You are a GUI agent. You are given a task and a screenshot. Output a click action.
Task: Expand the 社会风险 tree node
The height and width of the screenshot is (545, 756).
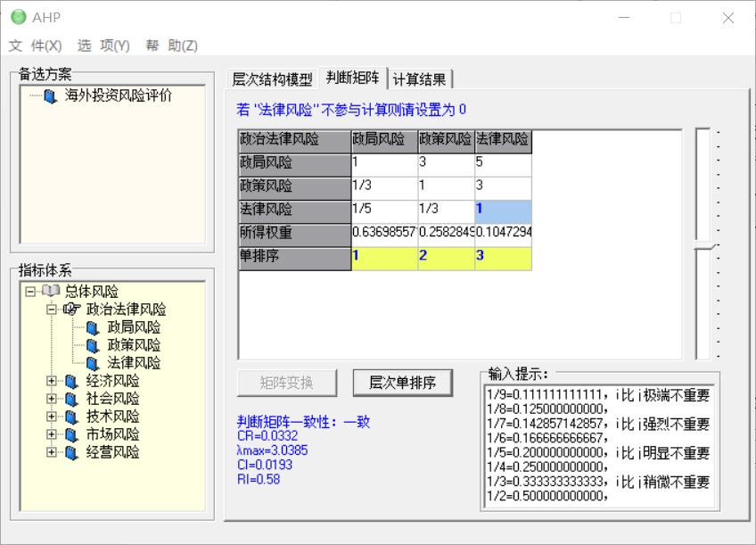(52, 399)
